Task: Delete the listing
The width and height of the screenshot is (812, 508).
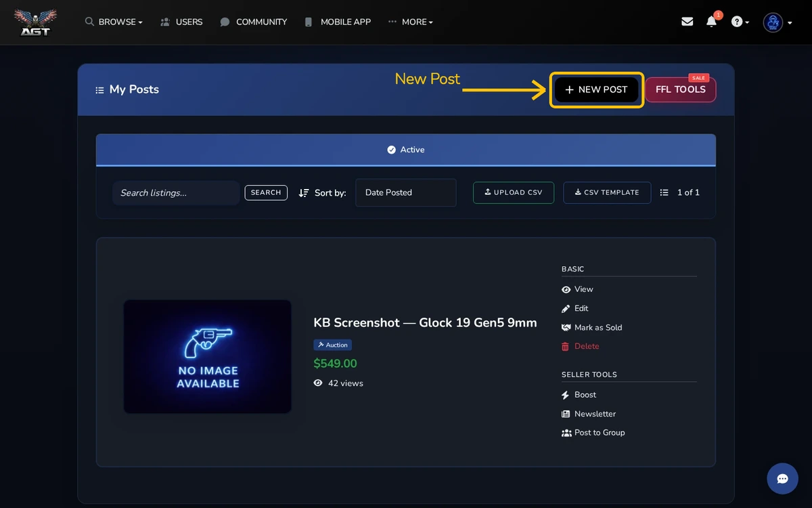Action: (581, 346)
